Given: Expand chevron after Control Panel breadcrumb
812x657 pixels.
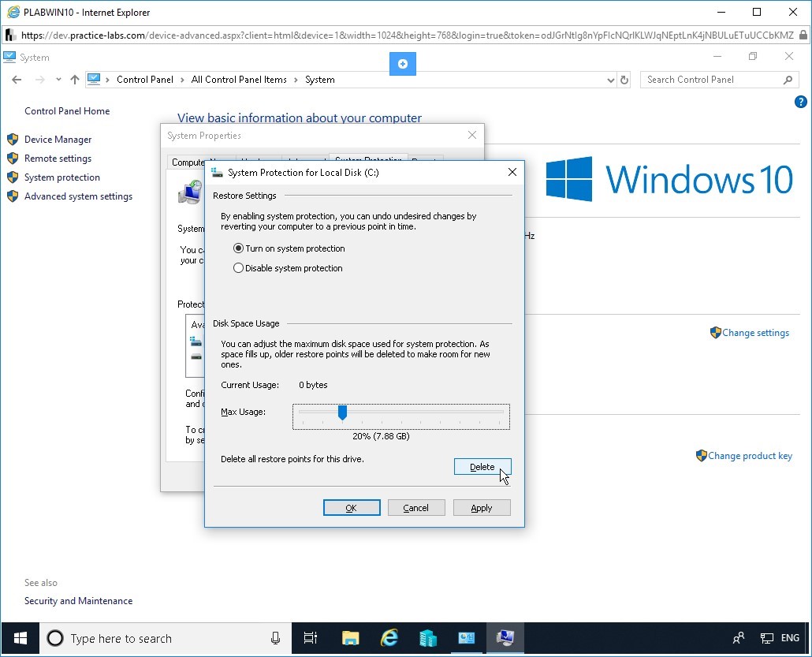Looking at the screenshot, I should tap(182, 80).
